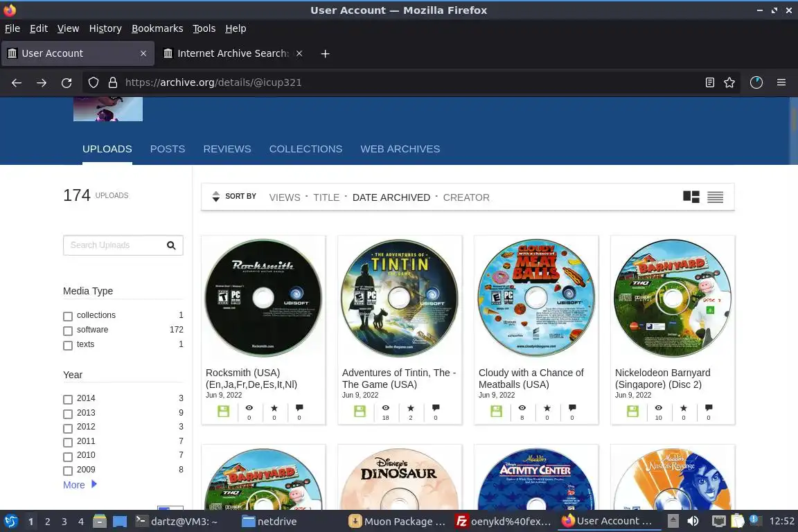Image resolution: width=798 pixels, height=532 pixels.
Task: Check the texts media type filter
Action: pyautogui.click(x=68, y=346)
